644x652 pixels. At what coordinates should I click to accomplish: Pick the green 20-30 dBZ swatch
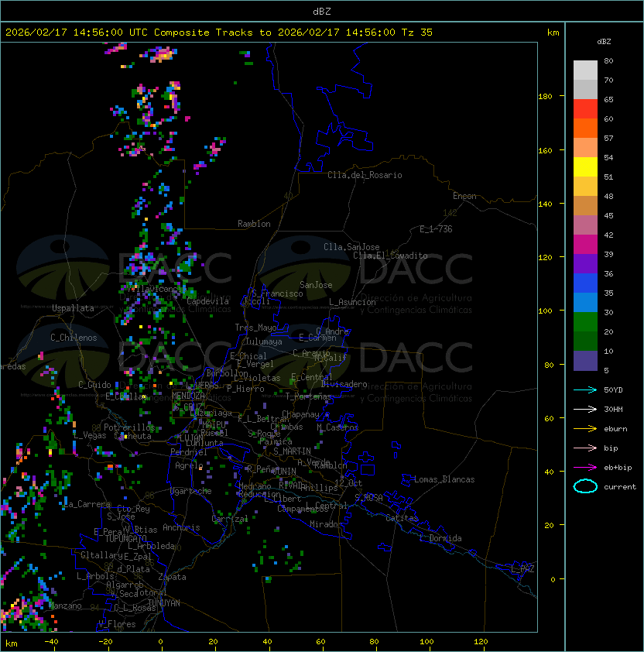[585, 322]
